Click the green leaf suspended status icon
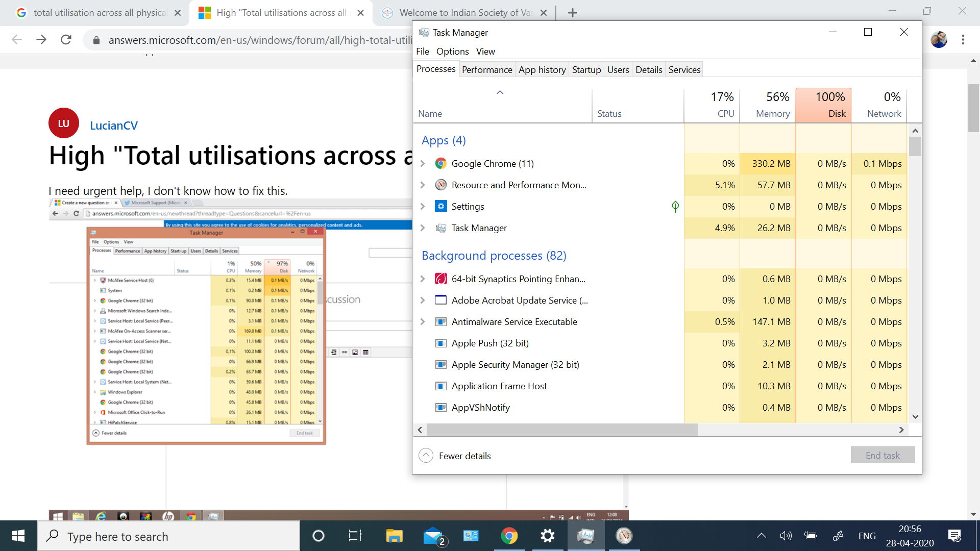This screenshot has width=980, height=551. click(675, 206)
